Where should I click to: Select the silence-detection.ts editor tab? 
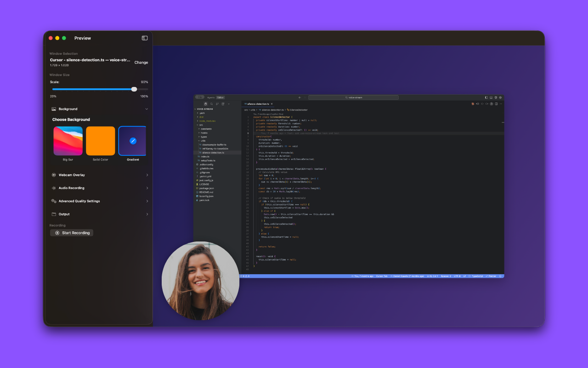click(x=257, y=104)
